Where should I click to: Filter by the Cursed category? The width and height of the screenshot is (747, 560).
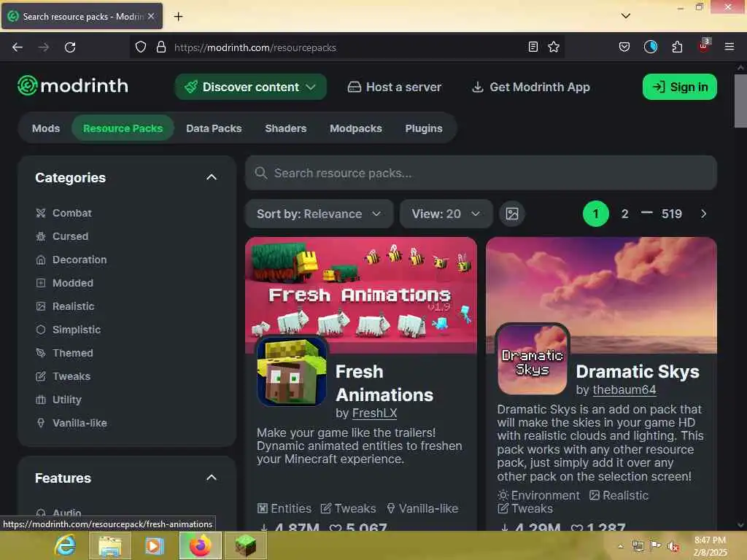point(62,236)
